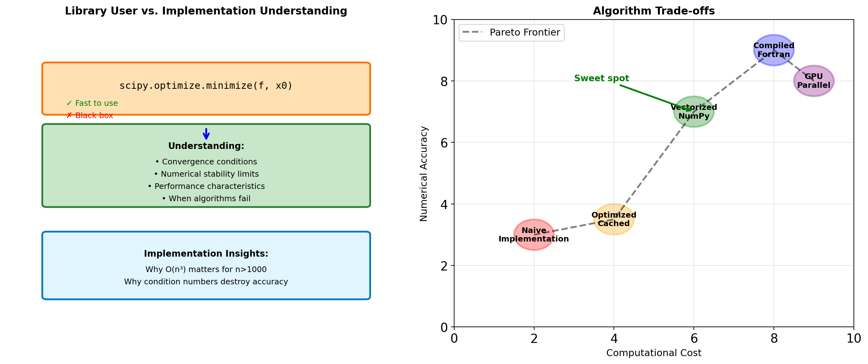The image size is (868, 364).
Task: Select the 'Numerical stability limits' bullet
Action: pos(206,174)
